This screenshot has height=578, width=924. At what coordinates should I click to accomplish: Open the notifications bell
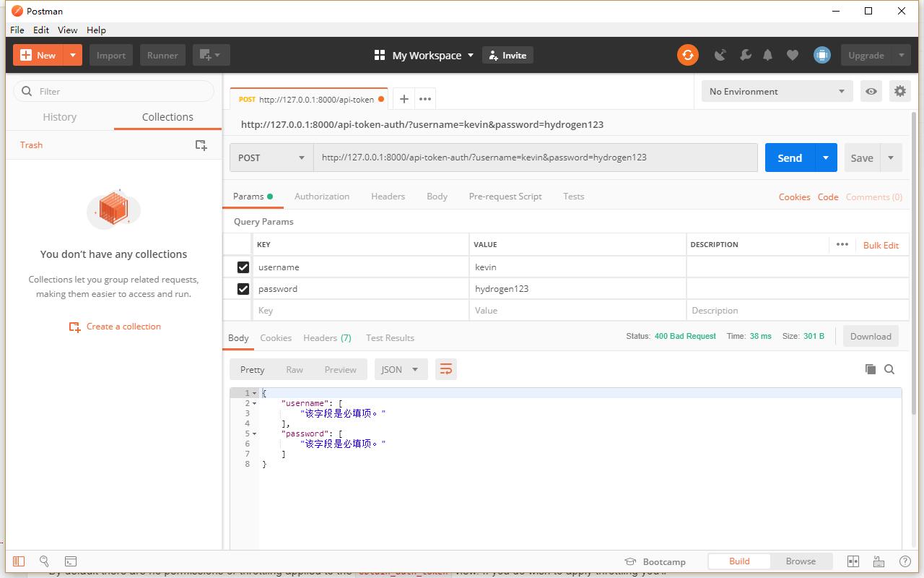(x=768, y=55)
